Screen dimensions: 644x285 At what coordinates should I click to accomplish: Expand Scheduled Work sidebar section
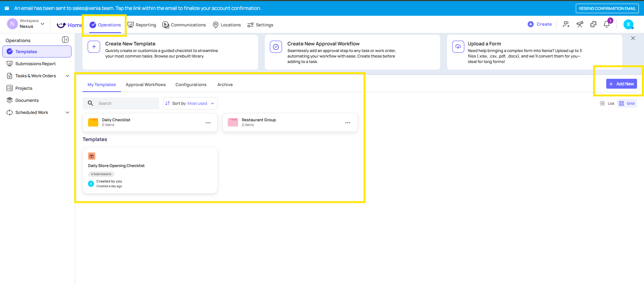pos(67,112)
